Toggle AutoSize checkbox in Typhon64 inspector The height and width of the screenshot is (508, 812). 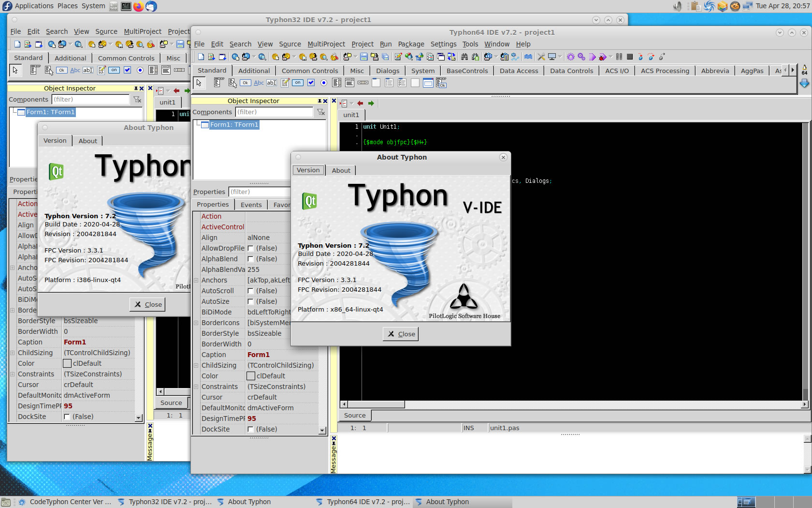(x=251, y=301)
